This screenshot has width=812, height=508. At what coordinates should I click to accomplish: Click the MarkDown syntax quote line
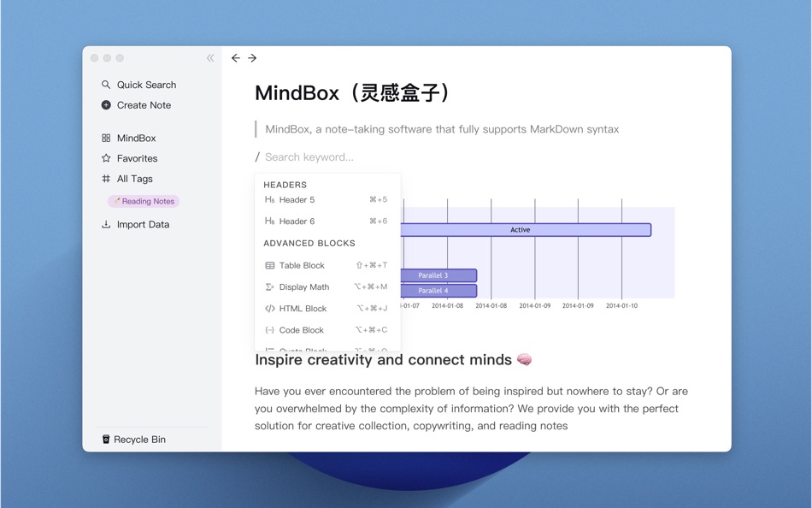click(x=442, y=129)
